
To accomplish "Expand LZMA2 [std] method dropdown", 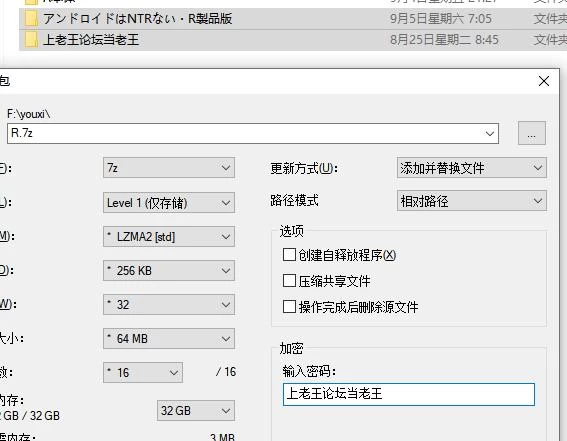I will pos(169,237).
